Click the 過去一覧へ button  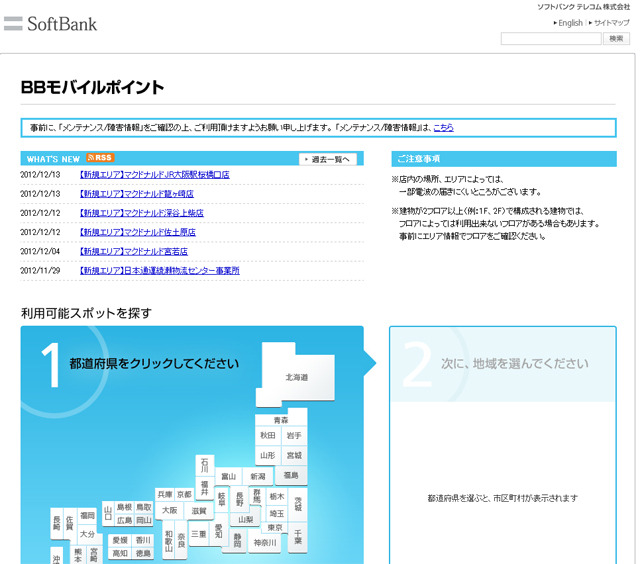pos(328,159)
